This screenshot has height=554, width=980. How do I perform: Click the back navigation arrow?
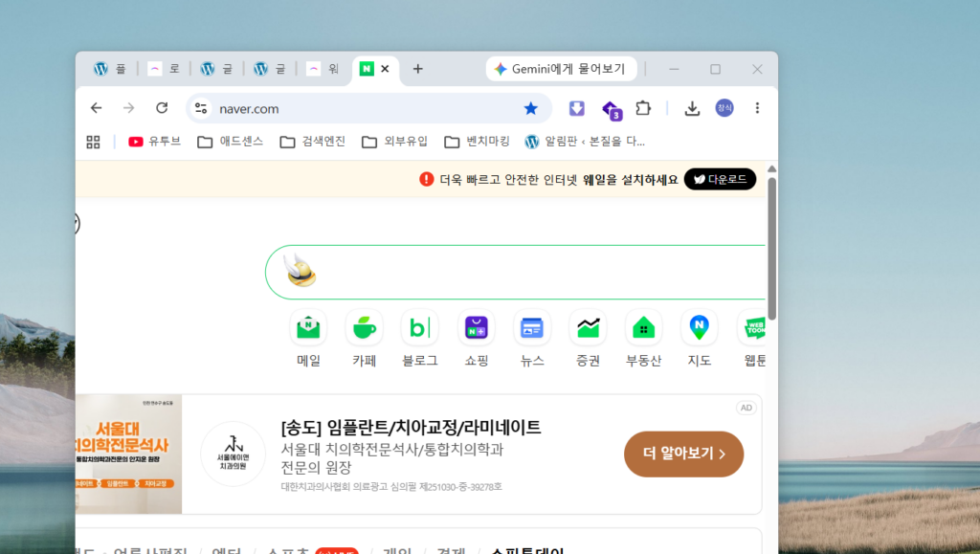point(97,108)
